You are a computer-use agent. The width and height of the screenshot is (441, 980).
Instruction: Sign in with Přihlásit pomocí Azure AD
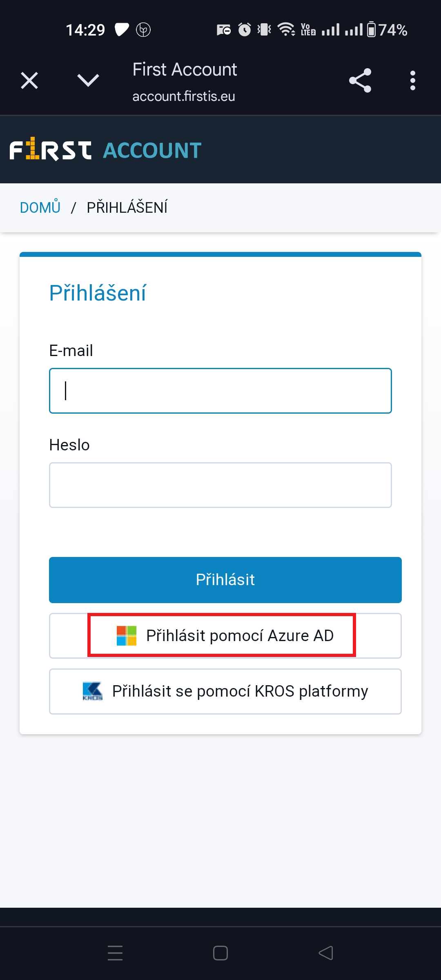pos(225,636)
